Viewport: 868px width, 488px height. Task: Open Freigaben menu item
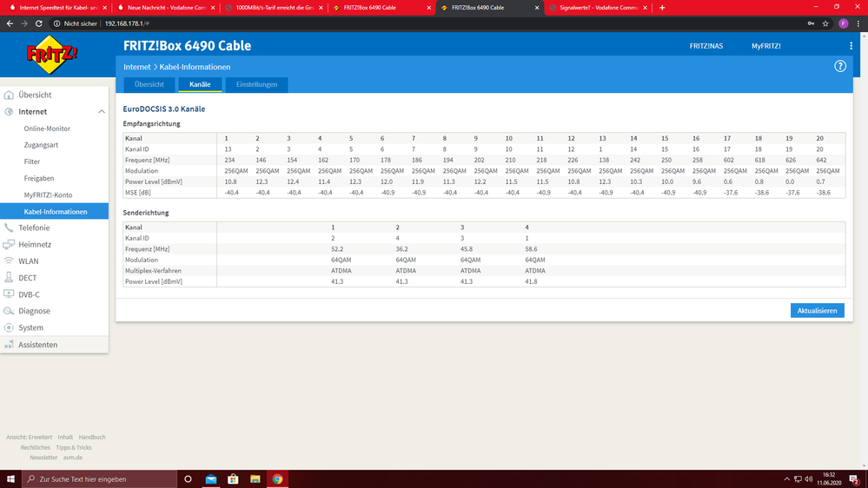pos(39,178)
